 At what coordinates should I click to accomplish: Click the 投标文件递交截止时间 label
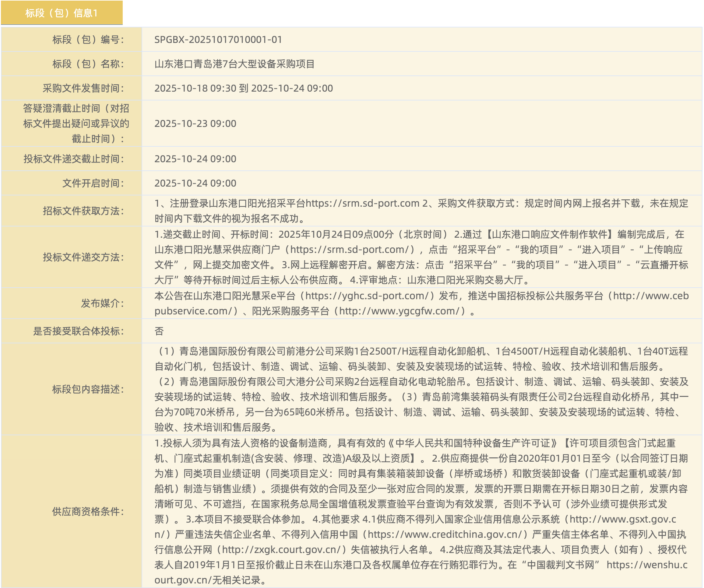tap(74, 159)
